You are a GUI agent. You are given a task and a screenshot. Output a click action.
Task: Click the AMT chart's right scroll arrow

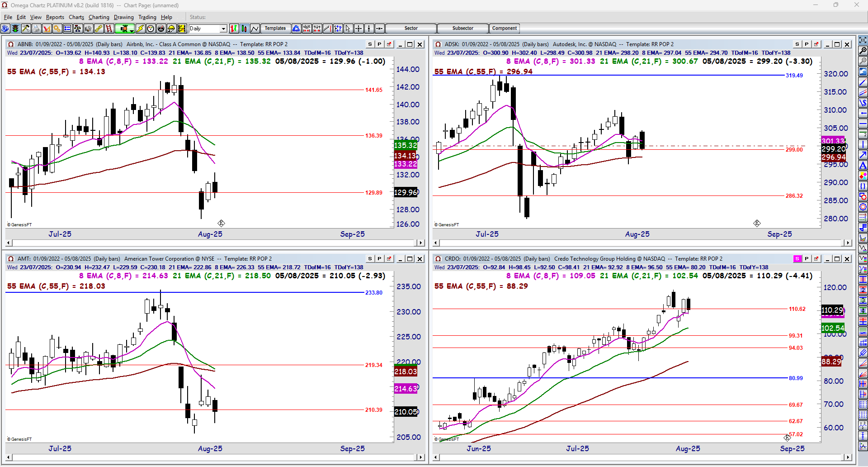pyautogui.click(x=421, y=457)
